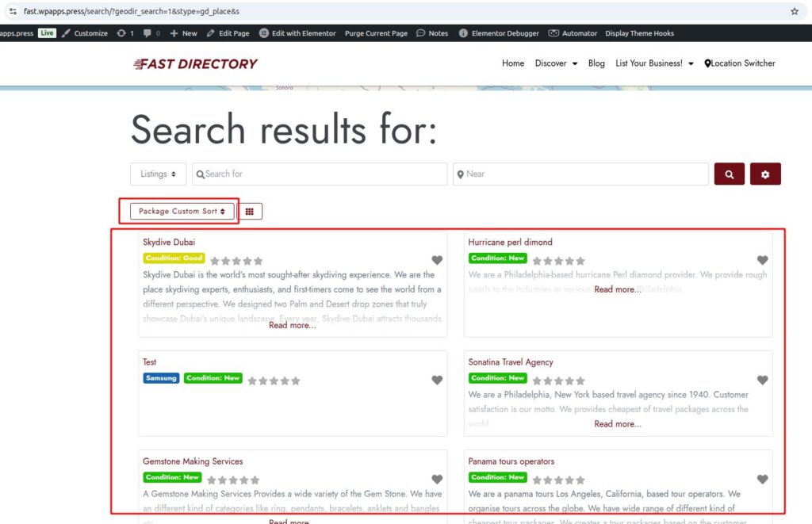Expand the Listings type dropdown
This screenshot has height=524, width=812.
pos(158,174)
